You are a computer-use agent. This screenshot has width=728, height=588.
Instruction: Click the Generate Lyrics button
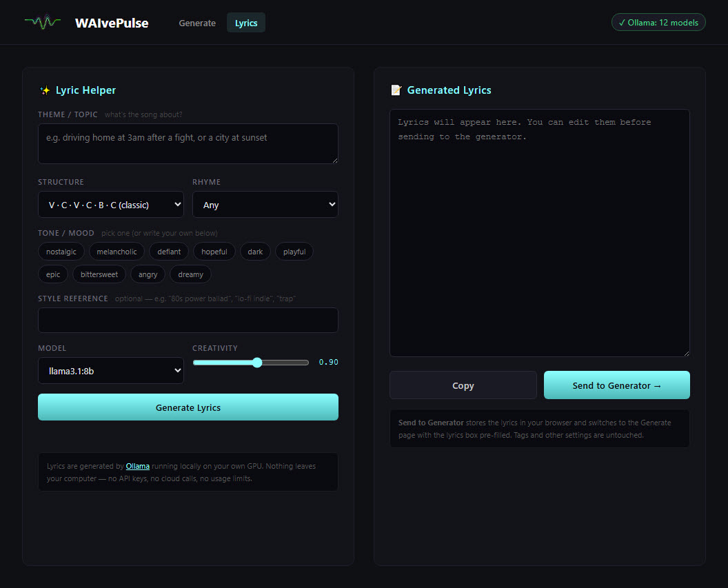[x=188, y=407]
